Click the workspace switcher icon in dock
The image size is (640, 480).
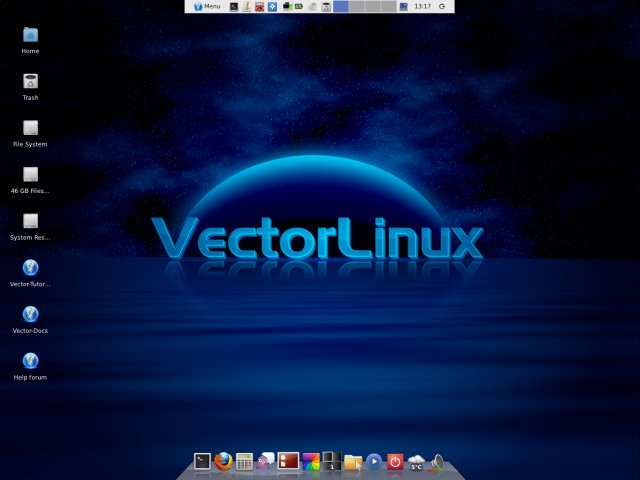[x=331, y=460]
